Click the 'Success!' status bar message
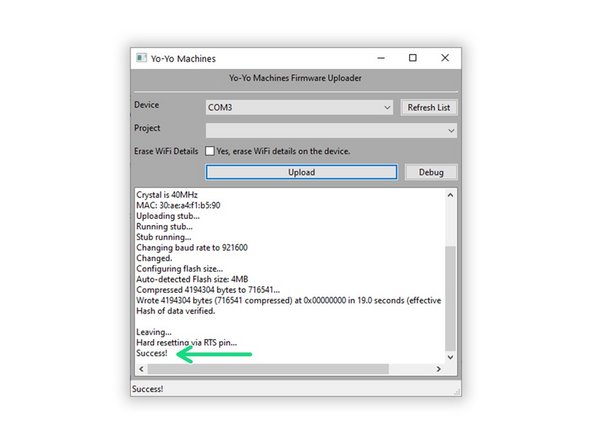 pyautogui.click(x=148, y=389)
